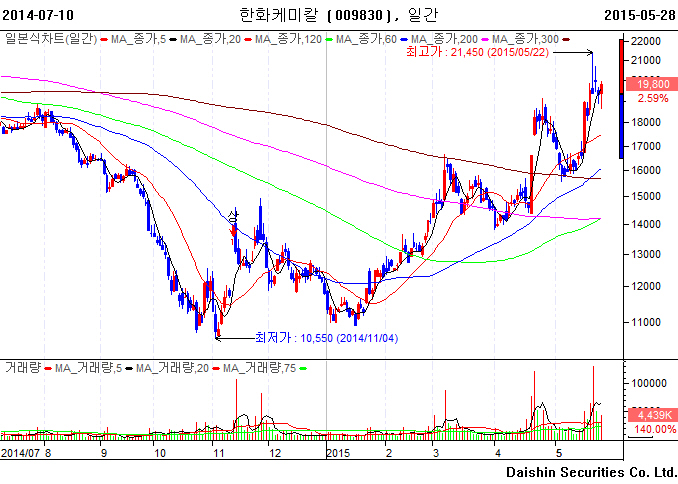Click the month 10 date axis label

[x=160, y=453]
